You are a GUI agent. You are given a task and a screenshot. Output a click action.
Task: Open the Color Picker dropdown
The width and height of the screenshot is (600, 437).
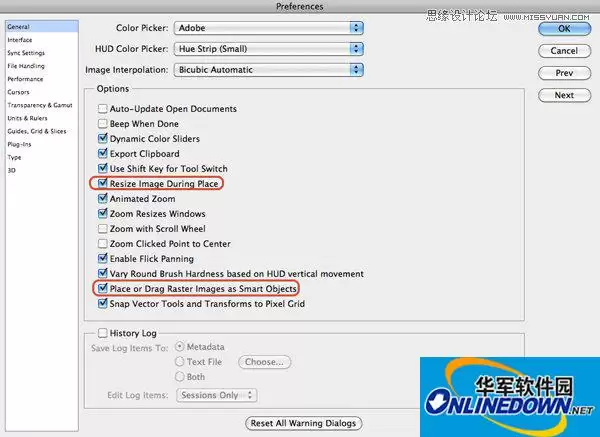point(269,28)
